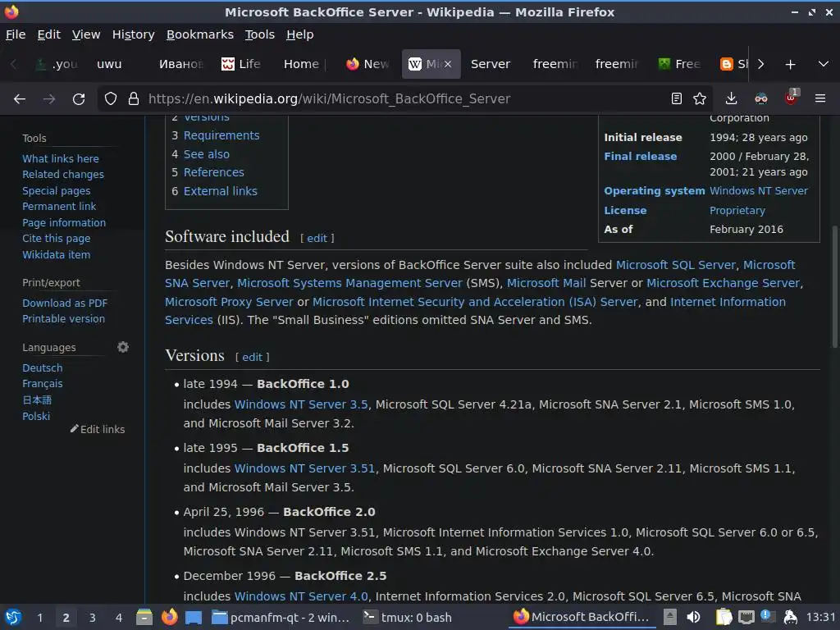This screenshot has height=630, width=840.
Task: Open the Microsoft SQL Server link
Action: point(676,265)
